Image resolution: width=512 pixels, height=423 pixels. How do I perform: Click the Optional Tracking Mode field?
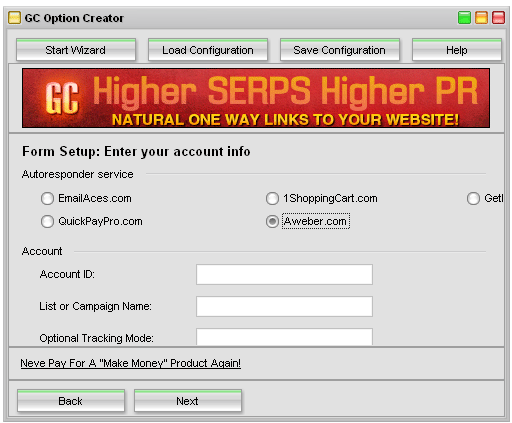pos(284,337)
